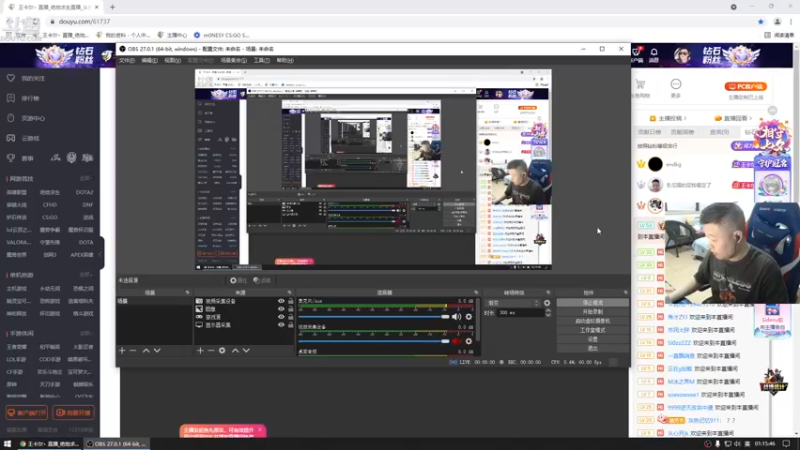Click the transition duration 300 ms field
This screenshot has width=800, height=450.
pos(520,313)
